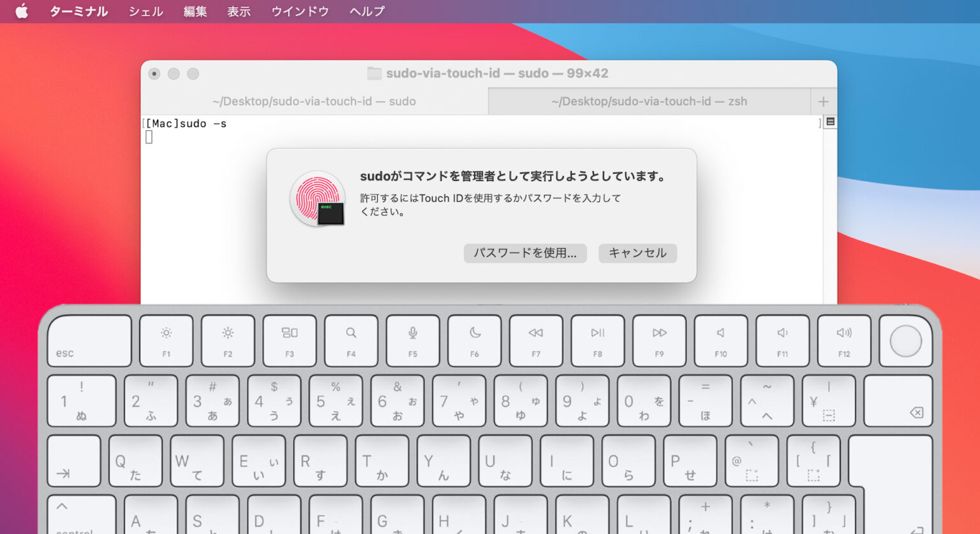This screenshot has width=980, height=534.
Task: Click the ¥ yen key
Action: pos(829,401)
